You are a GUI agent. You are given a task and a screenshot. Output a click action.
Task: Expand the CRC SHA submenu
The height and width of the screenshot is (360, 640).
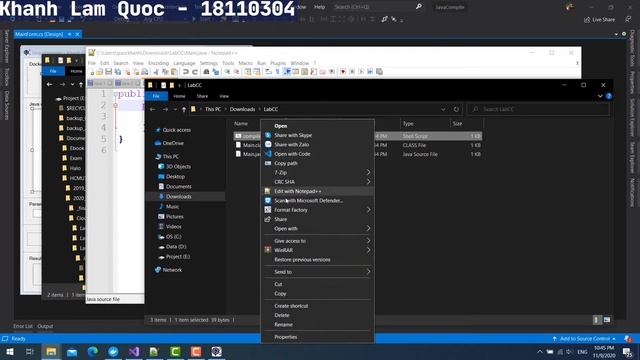368,182
